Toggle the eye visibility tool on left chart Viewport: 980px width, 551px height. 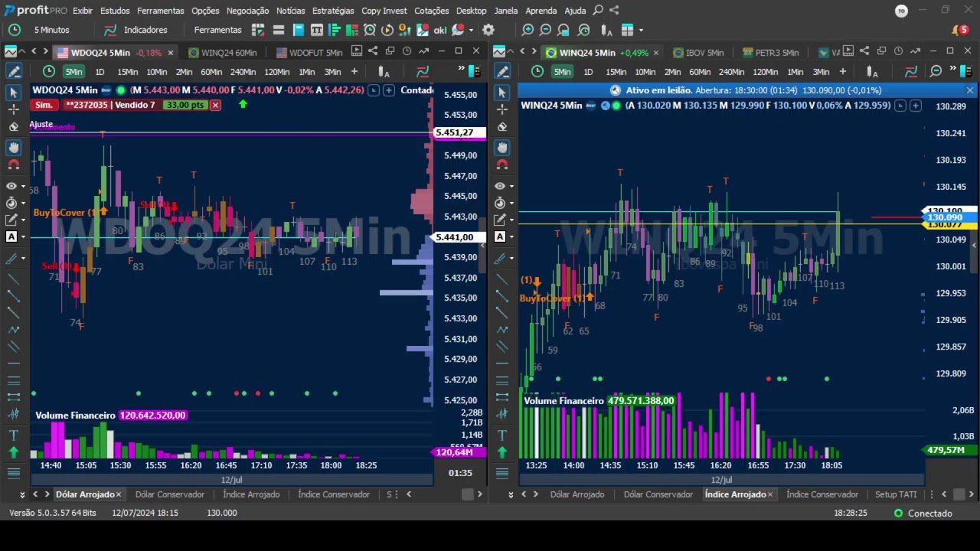[x=11, y=186]
